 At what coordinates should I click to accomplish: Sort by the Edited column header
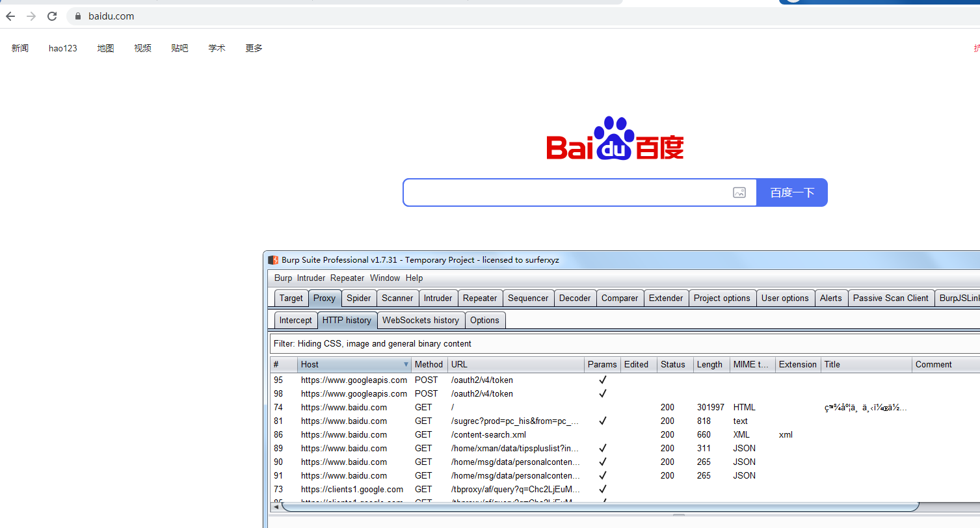[x=639, y=364]
